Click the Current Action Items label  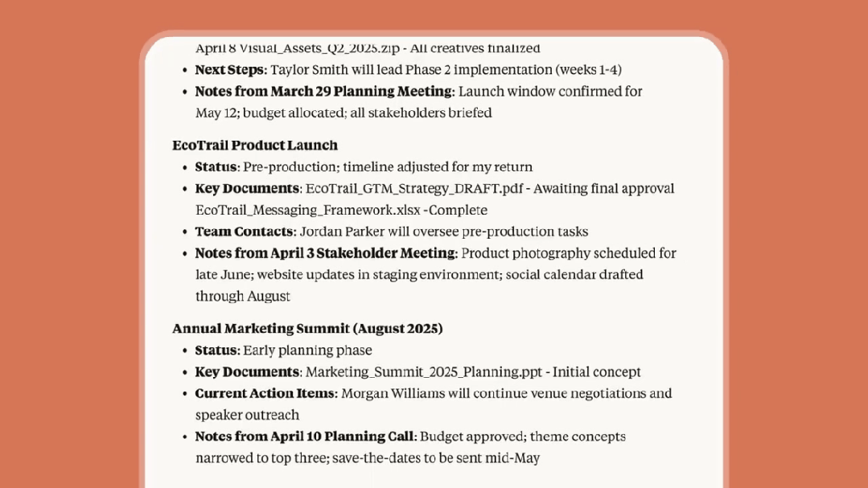point(265,393)
